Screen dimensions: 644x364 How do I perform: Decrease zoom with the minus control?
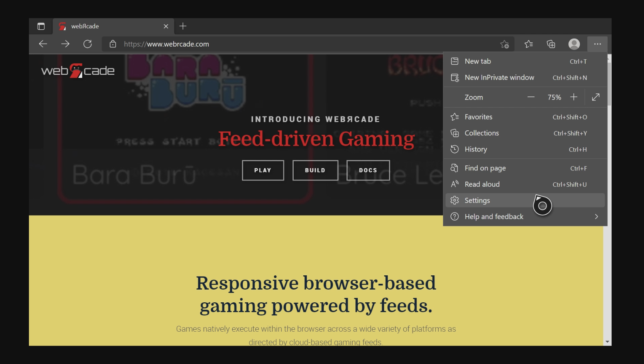(x=531, y=97)
